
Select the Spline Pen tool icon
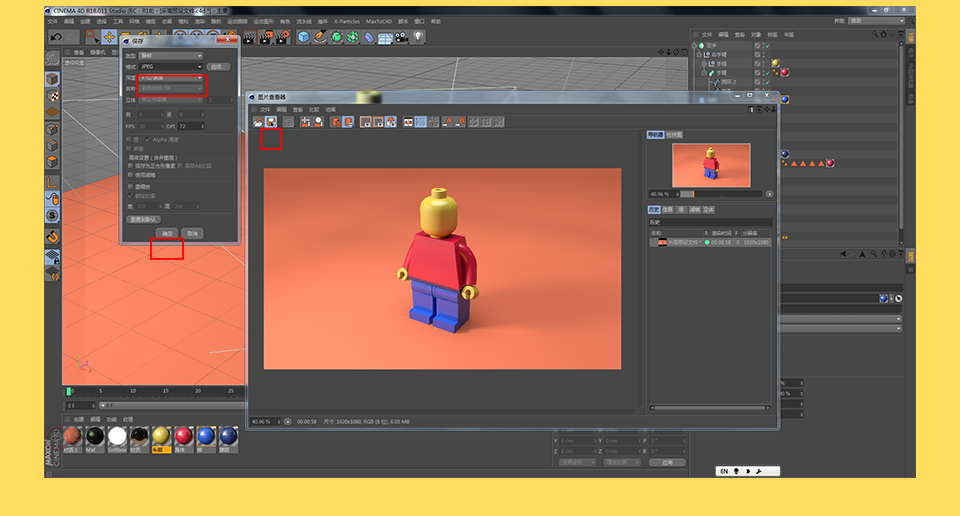click(320, 37)
